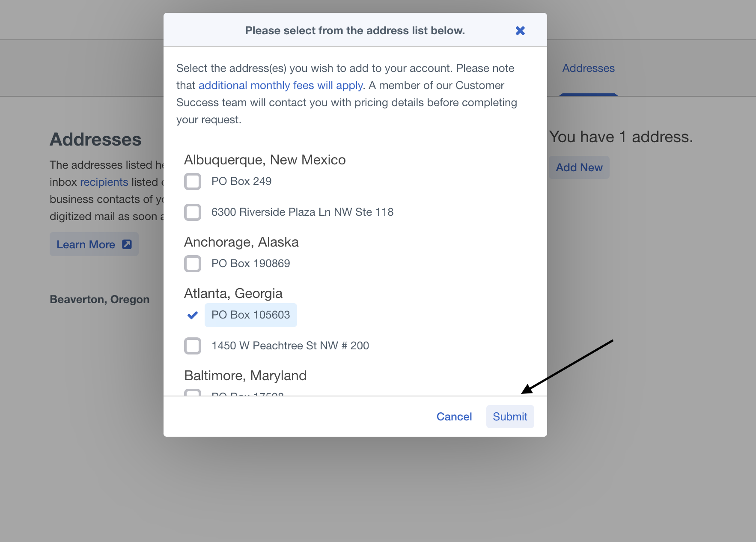The image size is (756, 542).
Task: Click the dialog title text
Action: pos(355,30)
